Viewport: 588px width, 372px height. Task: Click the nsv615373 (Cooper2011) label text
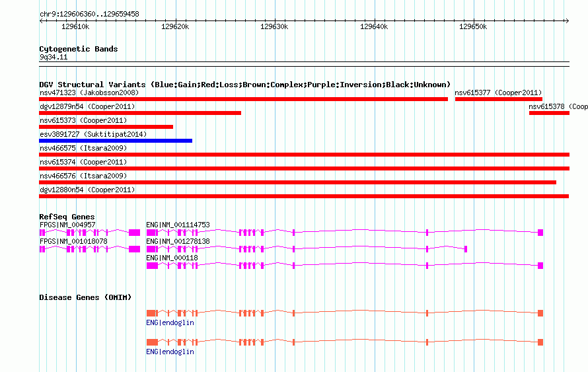[x=83, y=120]
